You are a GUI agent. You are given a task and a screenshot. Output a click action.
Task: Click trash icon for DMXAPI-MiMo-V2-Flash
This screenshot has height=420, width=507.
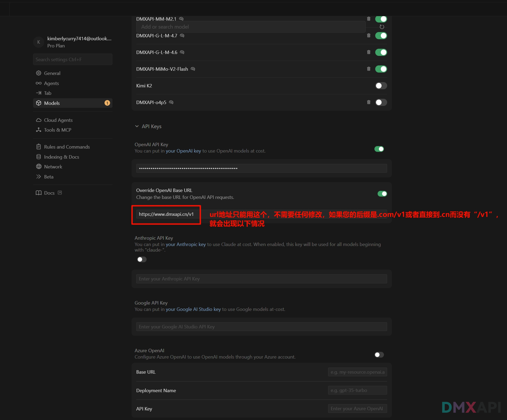[369, 69]
